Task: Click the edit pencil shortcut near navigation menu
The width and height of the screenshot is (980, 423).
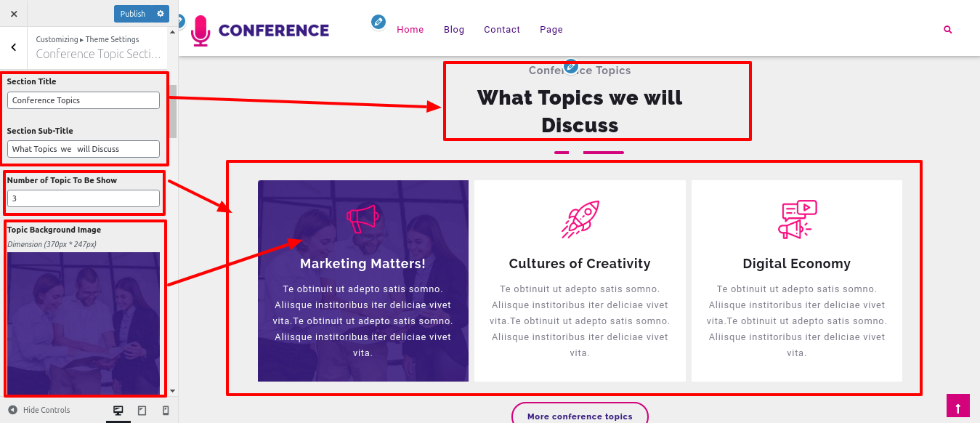Action: (378, 22)
